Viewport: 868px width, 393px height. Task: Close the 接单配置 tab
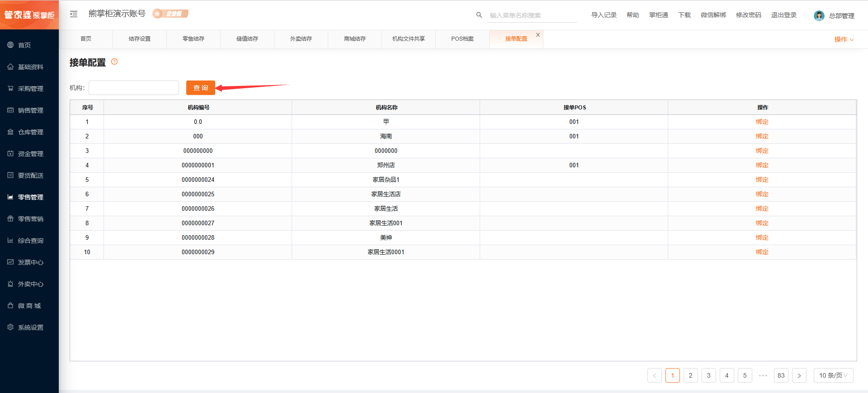pos(538,35)
